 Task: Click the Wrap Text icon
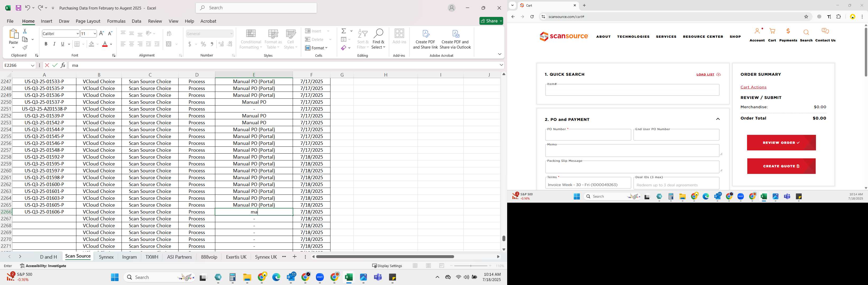[x=169, y=33]
